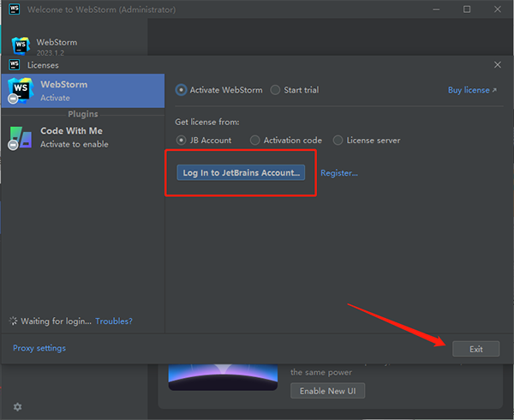Click the Waiting for login spinner icon
Viewport: 514px width, 420px height.
pyautogui.click(x=13, y=321)
